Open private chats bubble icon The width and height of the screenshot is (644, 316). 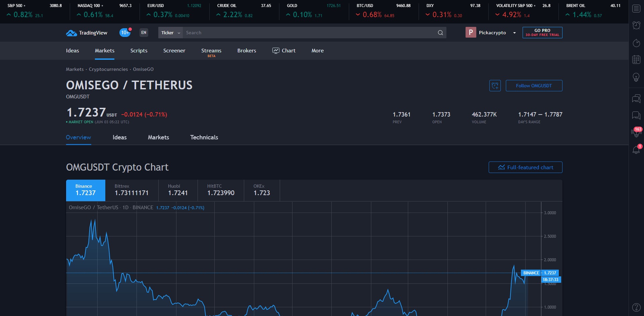tap(636, 116)
